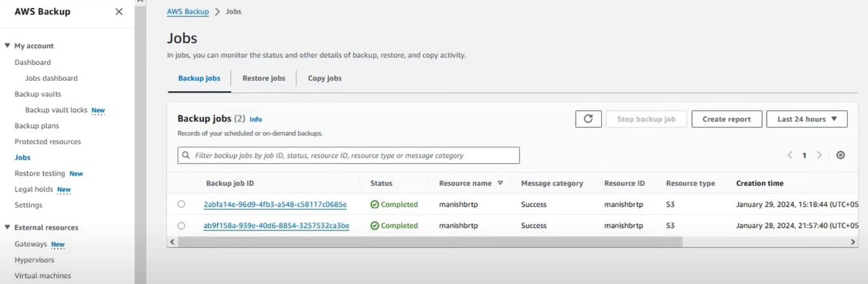Screen dimensions: 868x284
Task: Click Resource type column header
Action: [x=691, y=184]
